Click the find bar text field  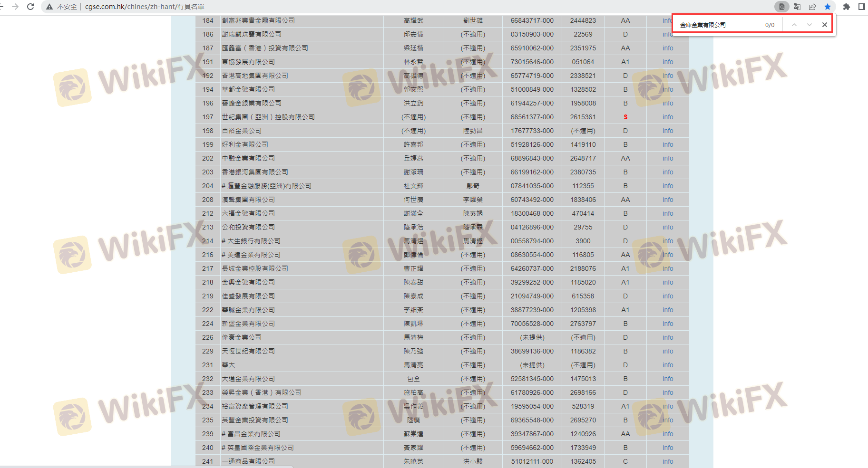pos(718,25)
